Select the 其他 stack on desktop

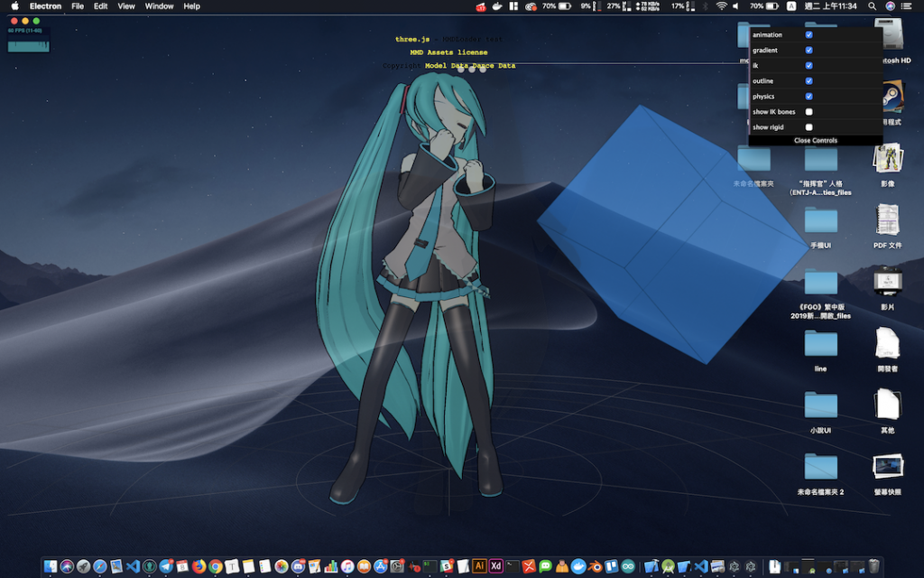(x=888, y=411)
